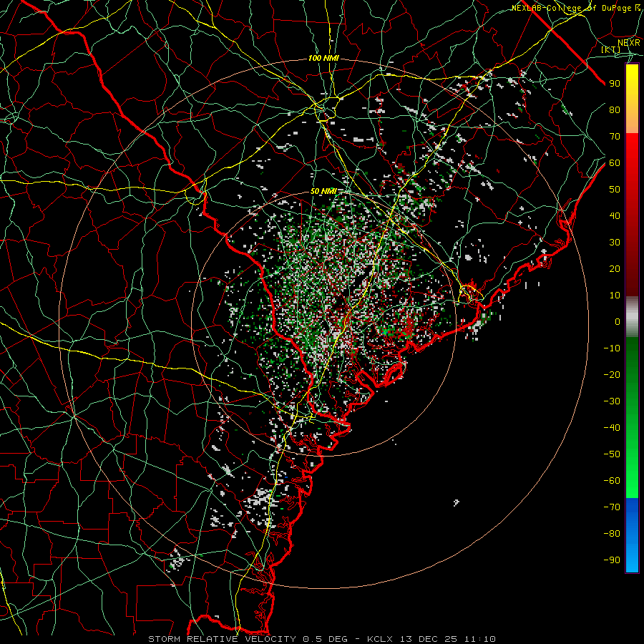Click the -30 value on velocity scale
Viewport: 644px width, 644px height.
[612, 401]
